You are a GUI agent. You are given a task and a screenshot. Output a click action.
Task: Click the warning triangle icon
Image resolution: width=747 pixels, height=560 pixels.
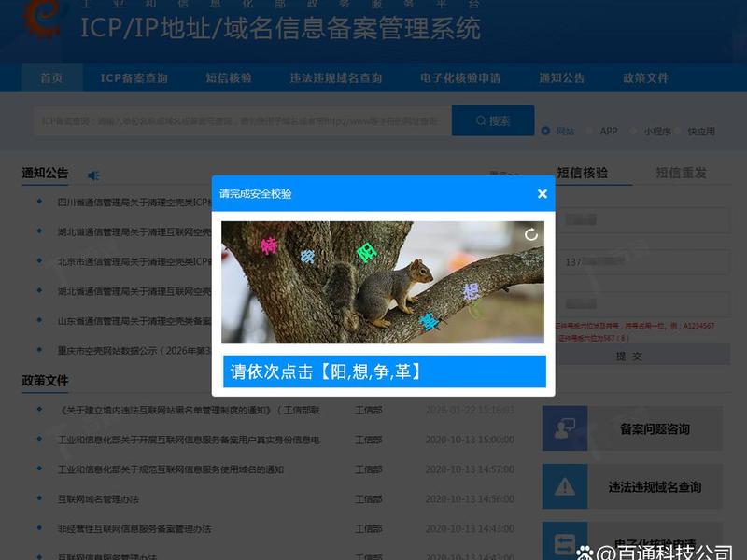point(565,486)
